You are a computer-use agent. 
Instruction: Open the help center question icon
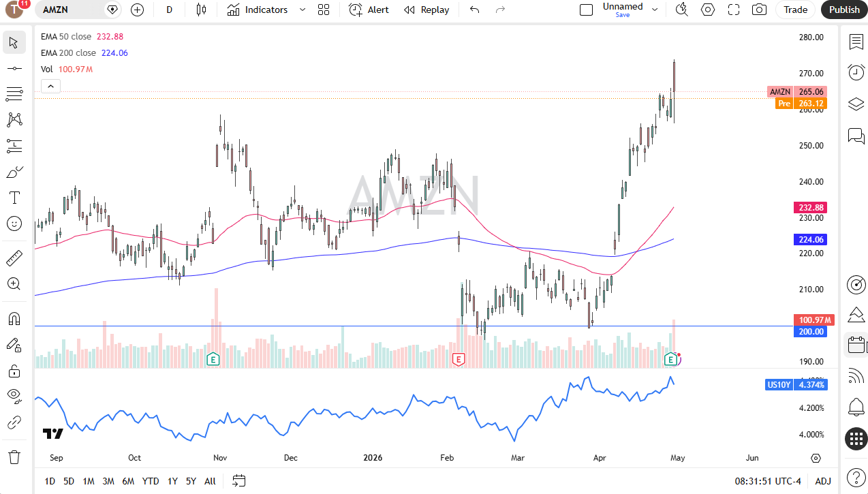[x=856, y=476]
